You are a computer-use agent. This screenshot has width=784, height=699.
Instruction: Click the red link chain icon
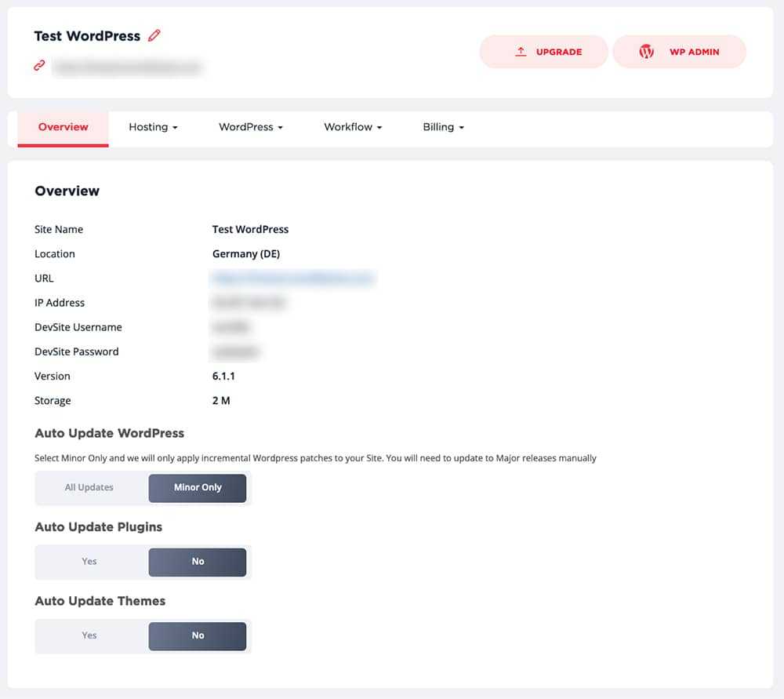pos(39,66)
